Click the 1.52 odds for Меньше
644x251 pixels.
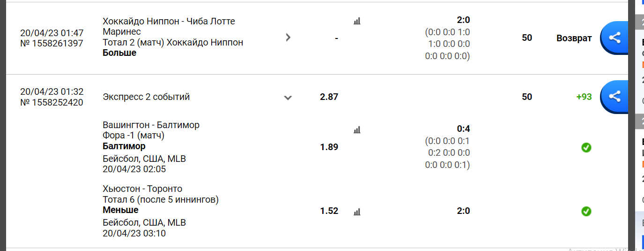pos(329,211)
